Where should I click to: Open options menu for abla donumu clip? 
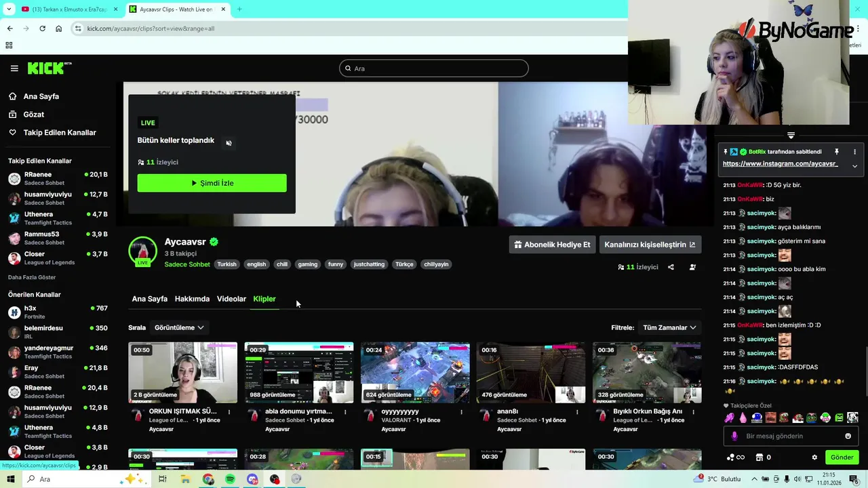tap(345, 411)
